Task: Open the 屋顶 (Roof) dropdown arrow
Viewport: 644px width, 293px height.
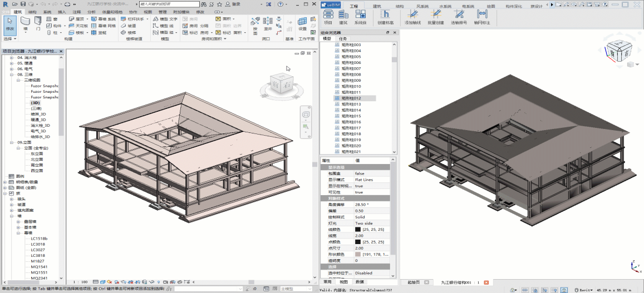Action: tap(87, 19)
